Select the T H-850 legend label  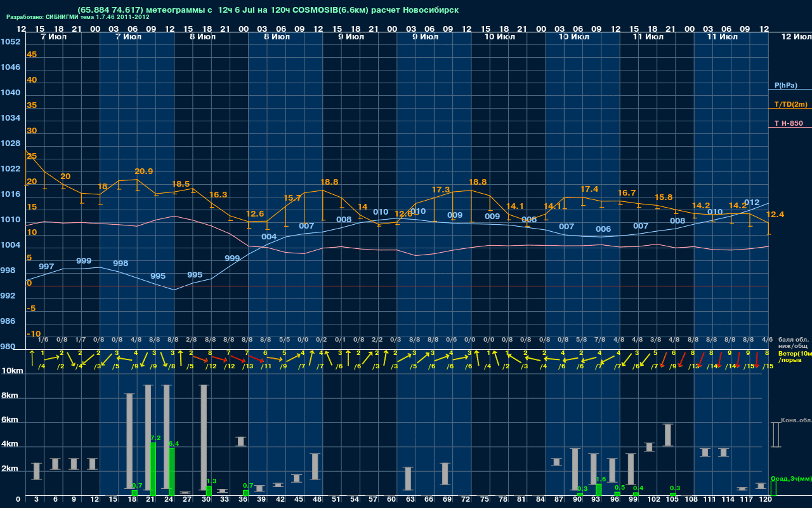coord(788,123)
